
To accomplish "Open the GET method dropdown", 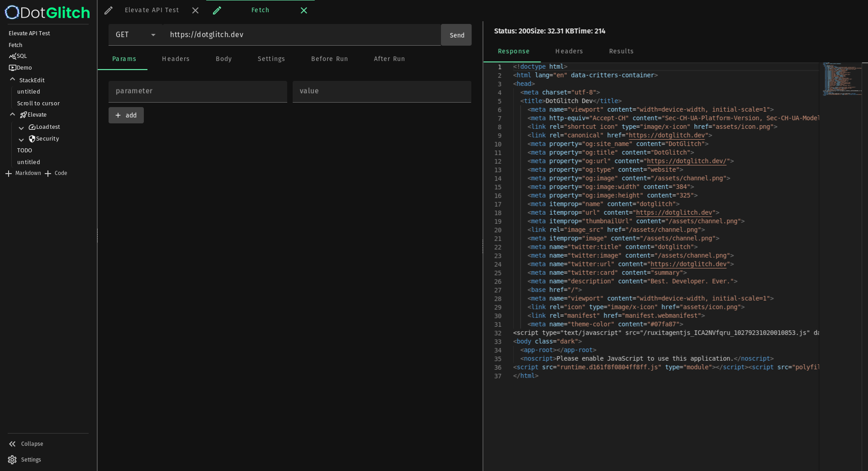I will click(x=136, y=35).
